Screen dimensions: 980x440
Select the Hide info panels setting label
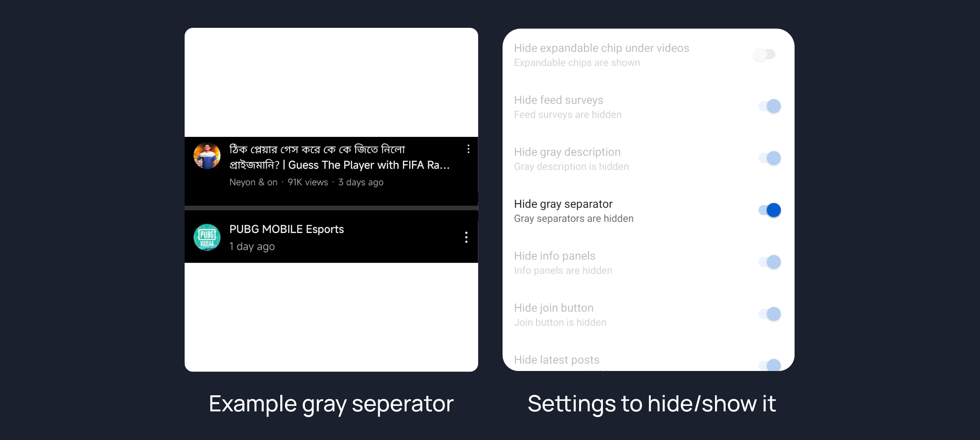click(x=554, y=256)
